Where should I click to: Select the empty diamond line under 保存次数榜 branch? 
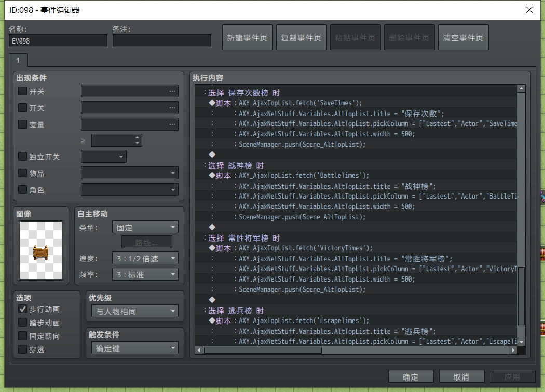click(x=356, y=155)
